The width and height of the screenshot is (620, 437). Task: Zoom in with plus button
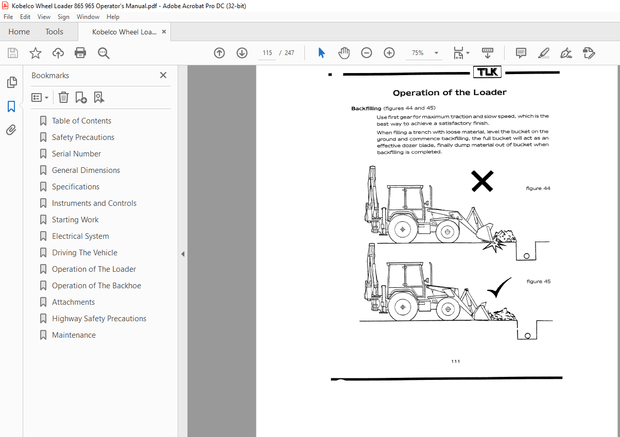point(389,53)
